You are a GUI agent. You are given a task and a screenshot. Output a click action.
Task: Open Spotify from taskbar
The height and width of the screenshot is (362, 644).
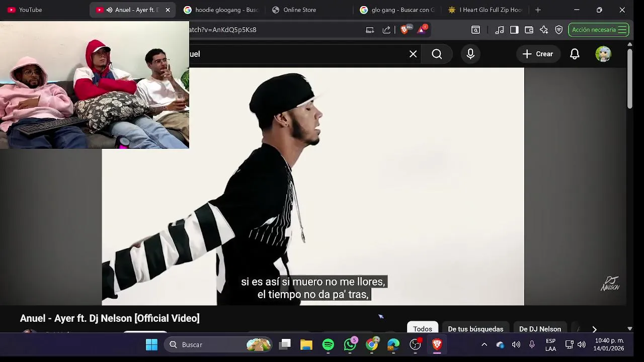328,344
